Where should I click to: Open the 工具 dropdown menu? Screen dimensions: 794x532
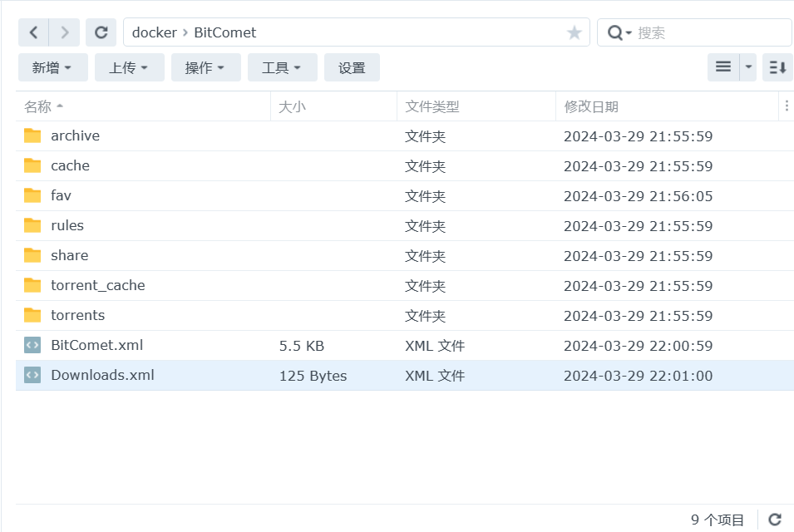pos(282,67)
